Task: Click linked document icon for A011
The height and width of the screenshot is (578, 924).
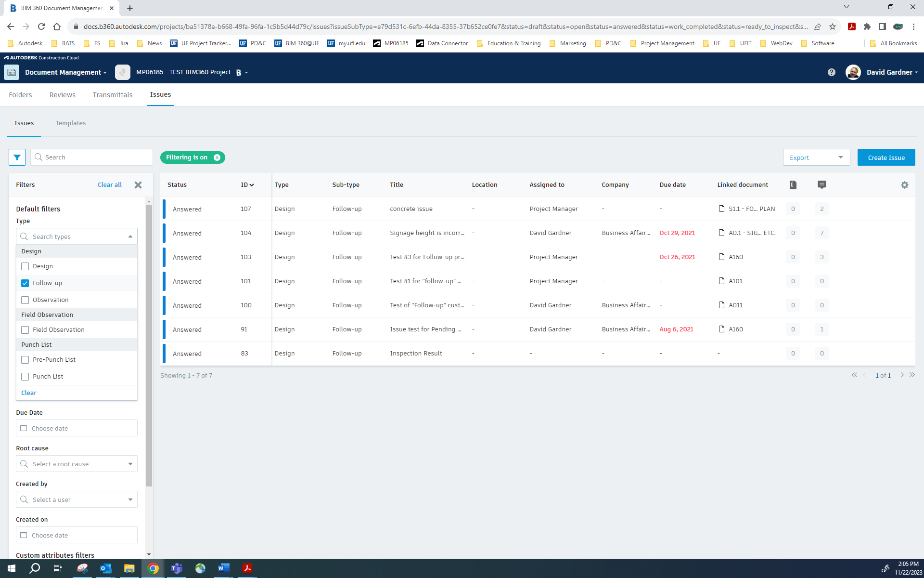Action: coord(721,305)
